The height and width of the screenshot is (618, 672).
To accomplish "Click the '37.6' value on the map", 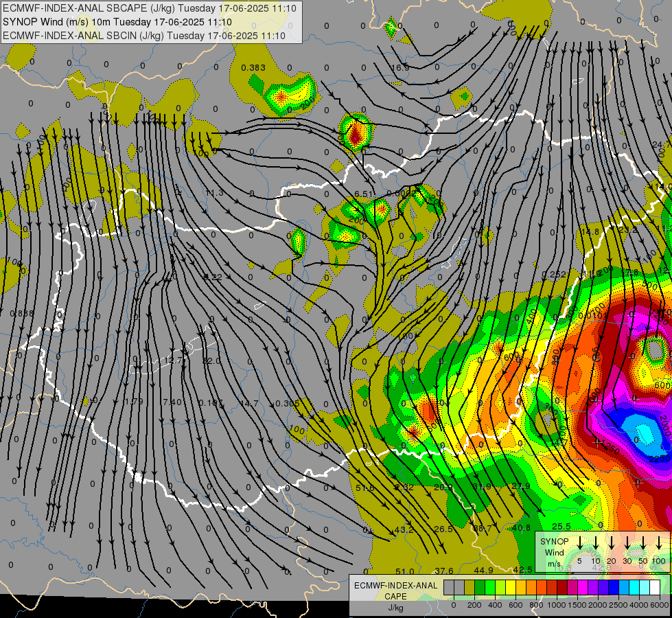I will point(443,571).
